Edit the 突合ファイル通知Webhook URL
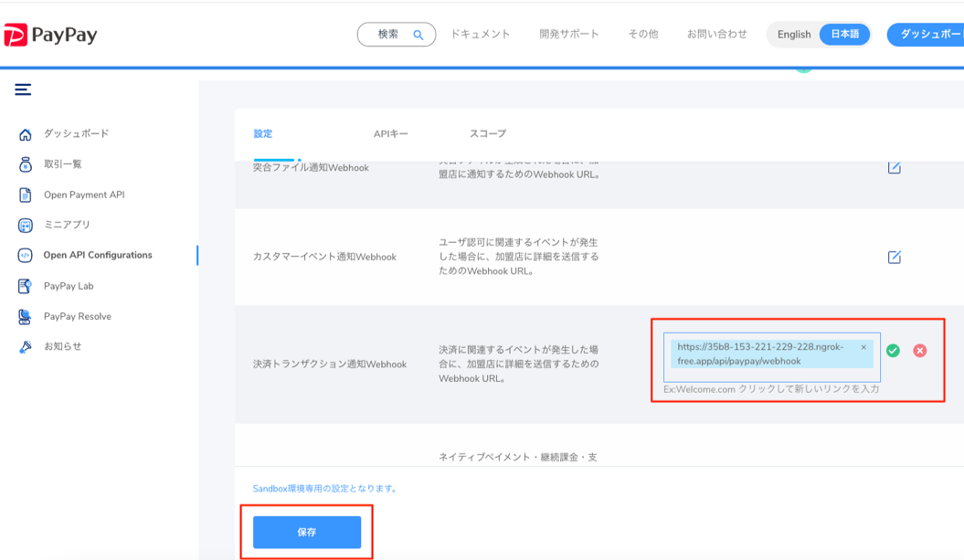The height and width of the screenshot is (560, 964). 895,167
